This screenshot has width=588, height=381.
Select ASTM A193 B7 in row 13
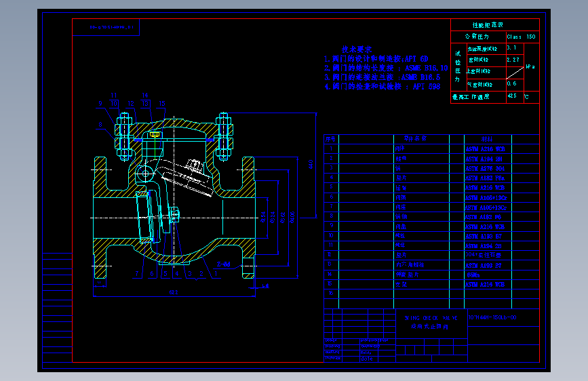(484, 266)
